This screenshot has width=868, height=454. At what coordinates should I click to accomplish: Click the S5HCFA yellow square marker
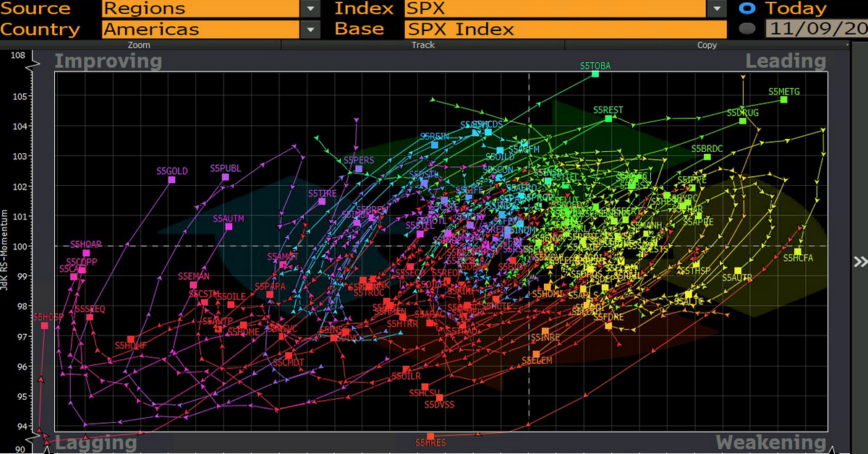coord(798,252)
